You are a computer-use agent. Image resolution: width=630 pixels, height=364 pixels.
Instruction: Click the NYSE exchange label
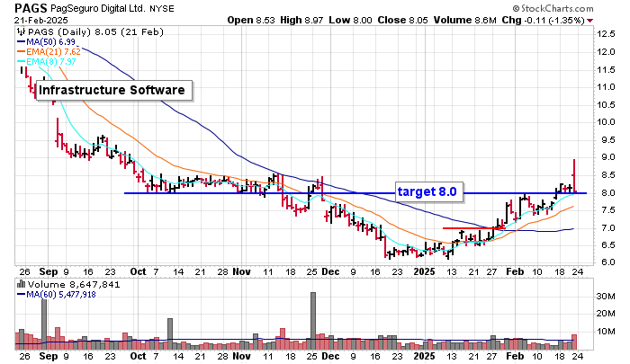tap(162, 8)
